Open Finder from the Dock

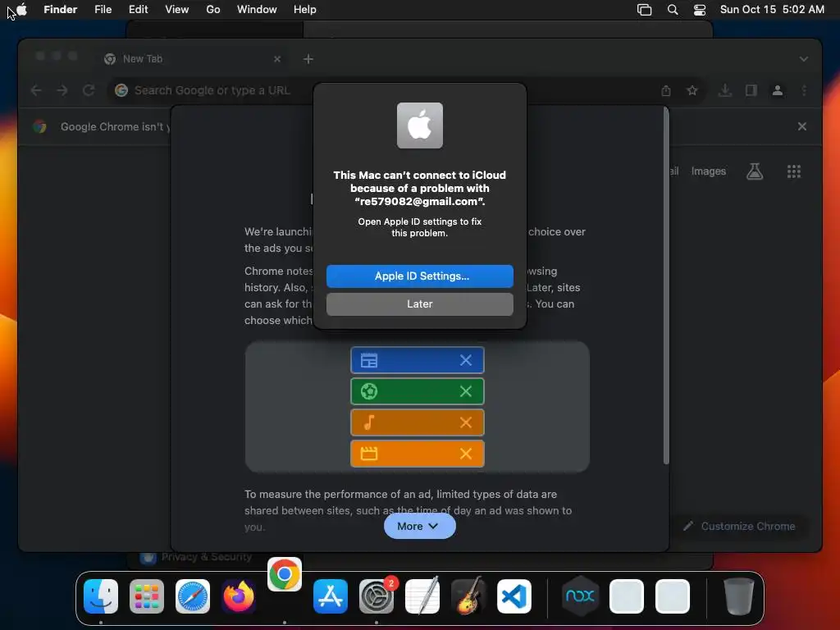click(x=101, y=596)
